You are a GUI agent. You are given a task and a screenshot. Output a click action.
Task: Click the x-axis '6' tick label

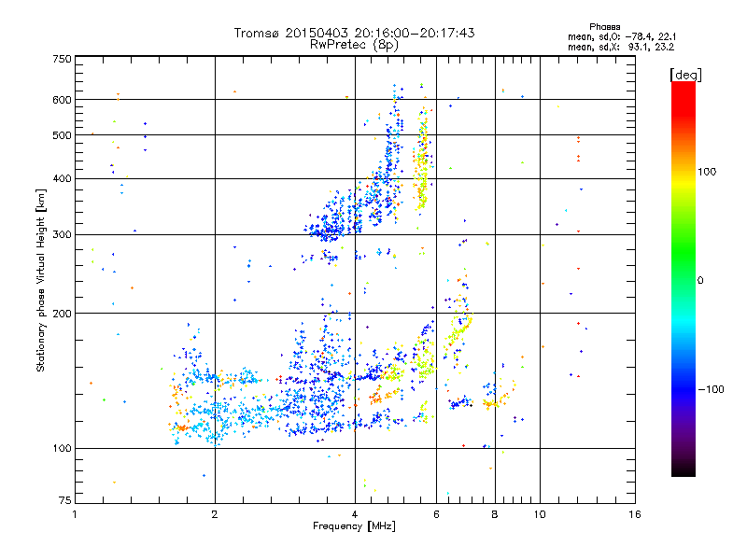436,514
